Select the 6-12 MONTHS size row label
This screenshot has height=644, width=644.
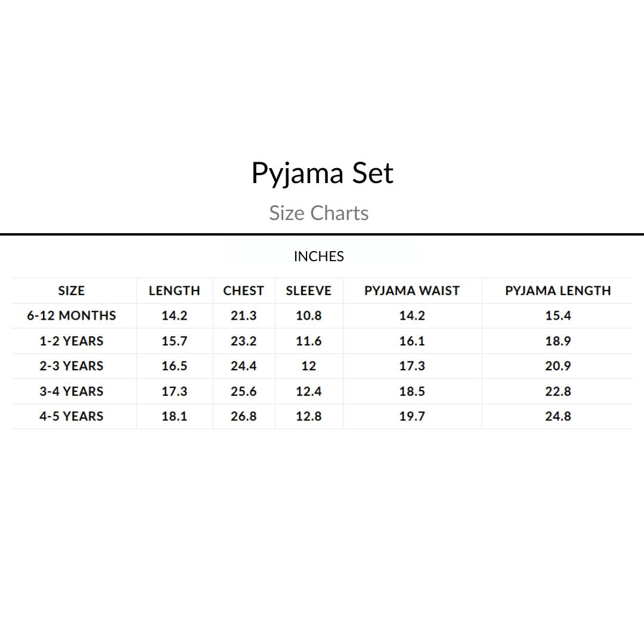72,316
